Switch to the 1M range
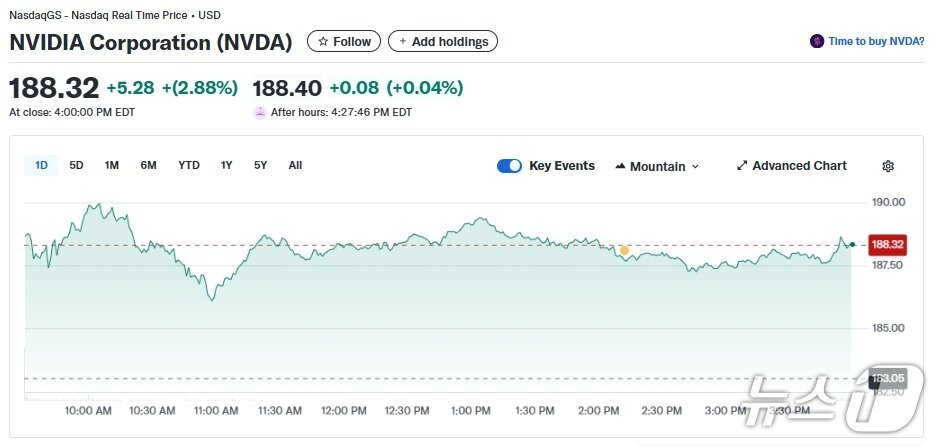The width and height of the screenshot is (938, 446). tap(112, 165)
